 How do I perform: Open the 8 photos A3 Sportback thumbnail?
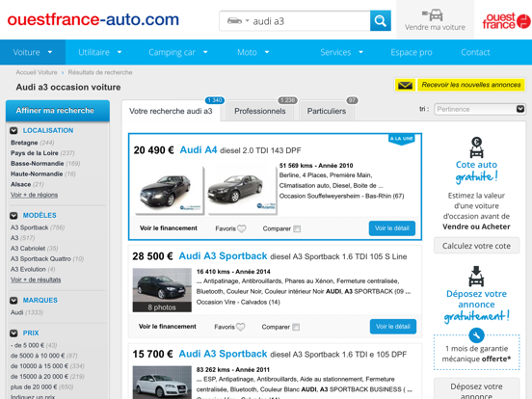[x=162, y=290]
